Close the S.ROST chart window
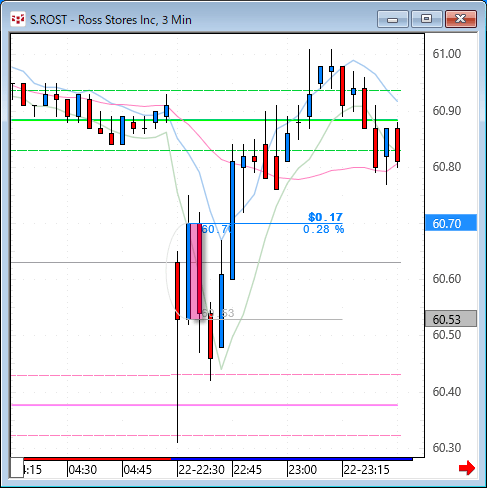 461,19
